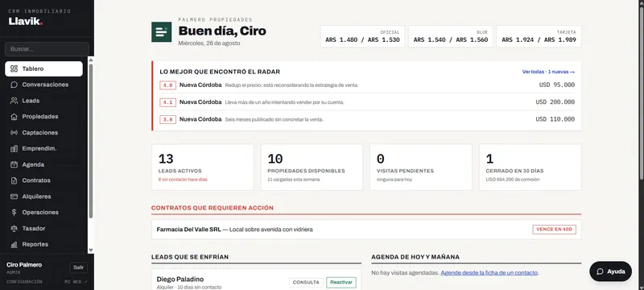Click the sidebar scrollbar down arrow
Viewport: 644px width, 290px height.
(91, 251)
